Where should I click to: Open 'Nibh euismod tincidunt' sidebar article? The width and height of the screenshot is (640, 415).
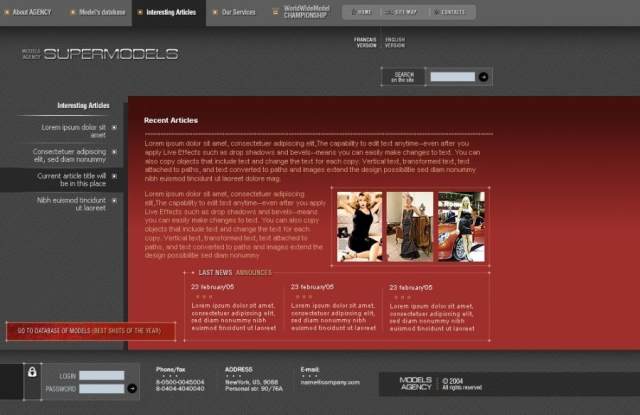71,204
